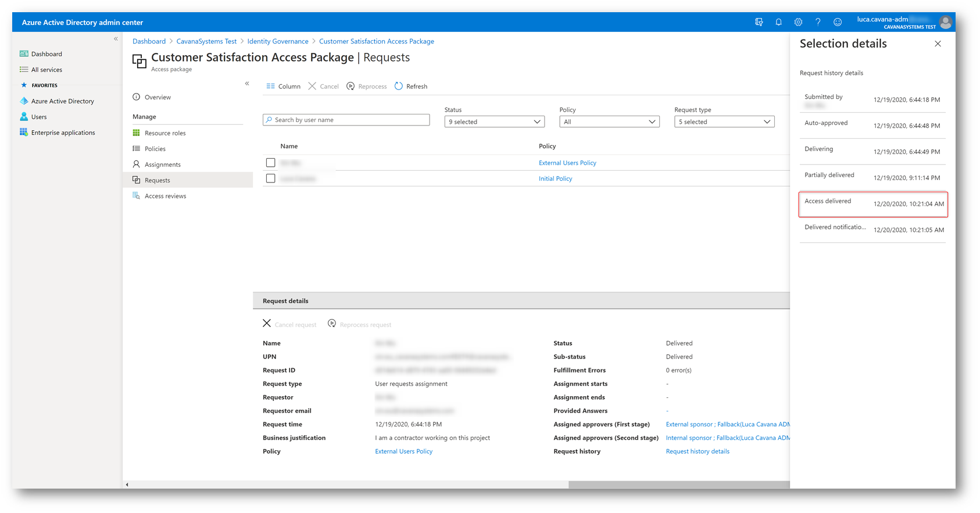Open the Policies menu item
Screen dimensions: 980x513
[155, 149]
